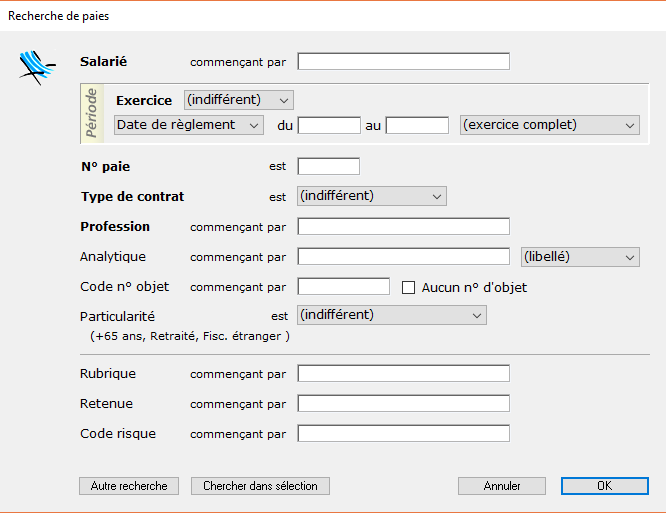666x513 pixels.
Task: Expand the '(libellé)' Analytique dropdown
Action: [x=580, y=257]
